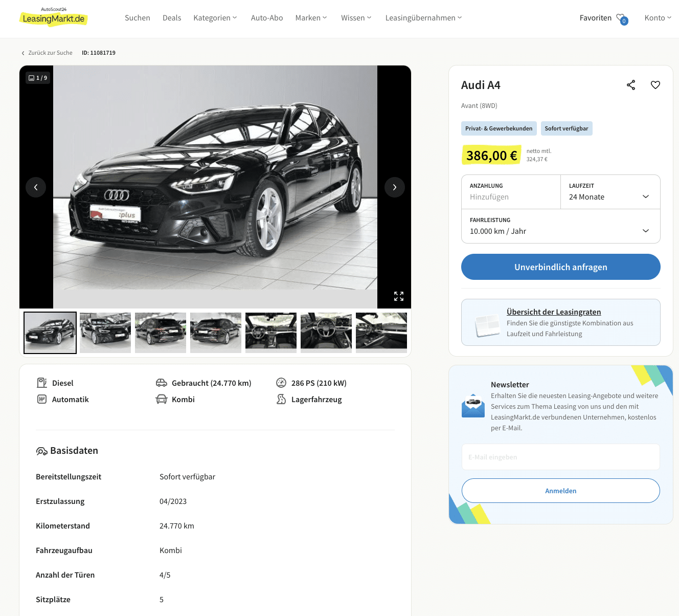This screenshot has width=679, height=616.
Task: Click the Automatik gearbox icon
Action: point(42,399)
